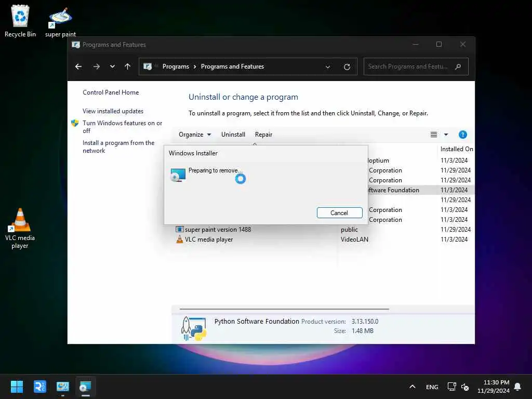Select the Programs breadcrumb
The height and width of the screenshot is (399, 532).
tap(176, 66)
